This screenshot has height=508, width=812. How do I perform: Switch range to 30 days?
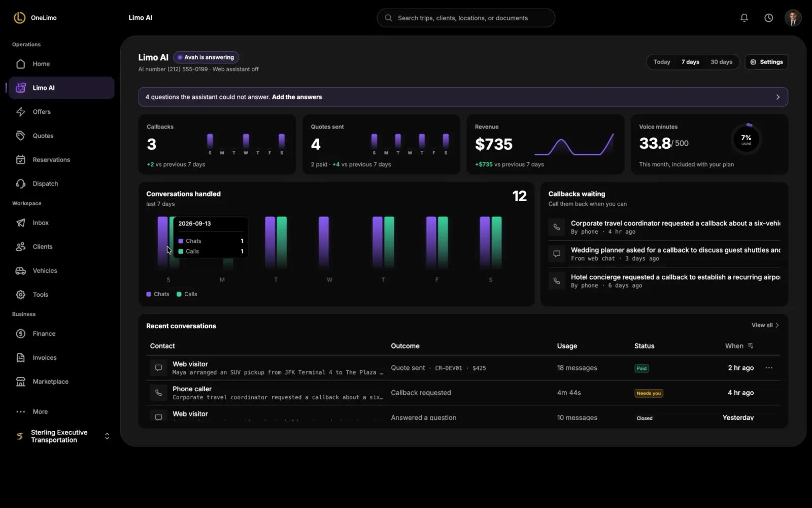pos(721,62)
